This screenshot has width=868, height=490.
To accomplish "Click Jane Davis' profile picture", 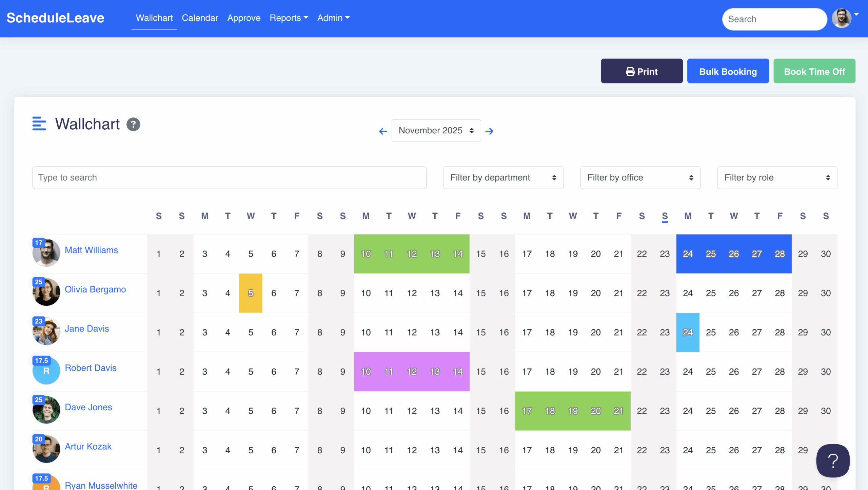I will point(46,332).
